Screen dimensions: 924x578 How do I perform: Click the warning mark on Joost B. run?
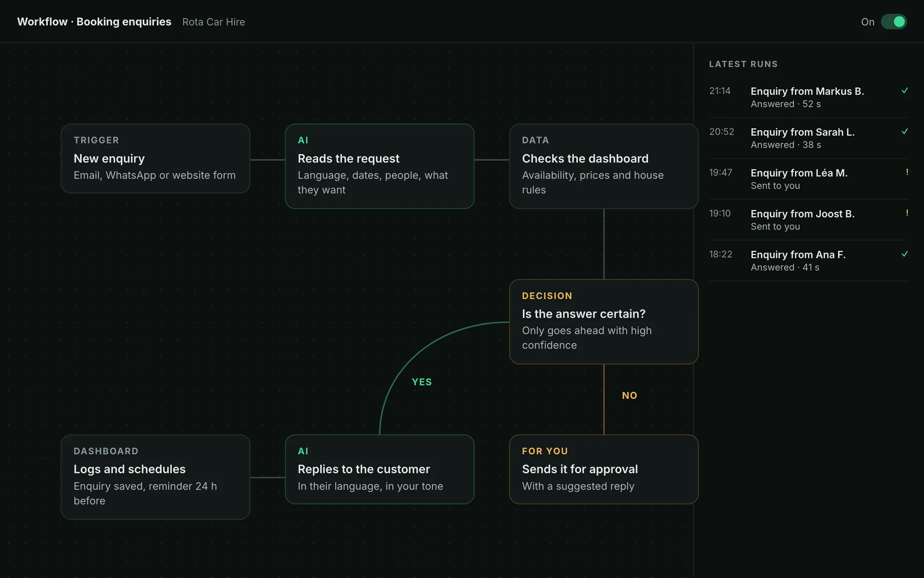point(907,213)
